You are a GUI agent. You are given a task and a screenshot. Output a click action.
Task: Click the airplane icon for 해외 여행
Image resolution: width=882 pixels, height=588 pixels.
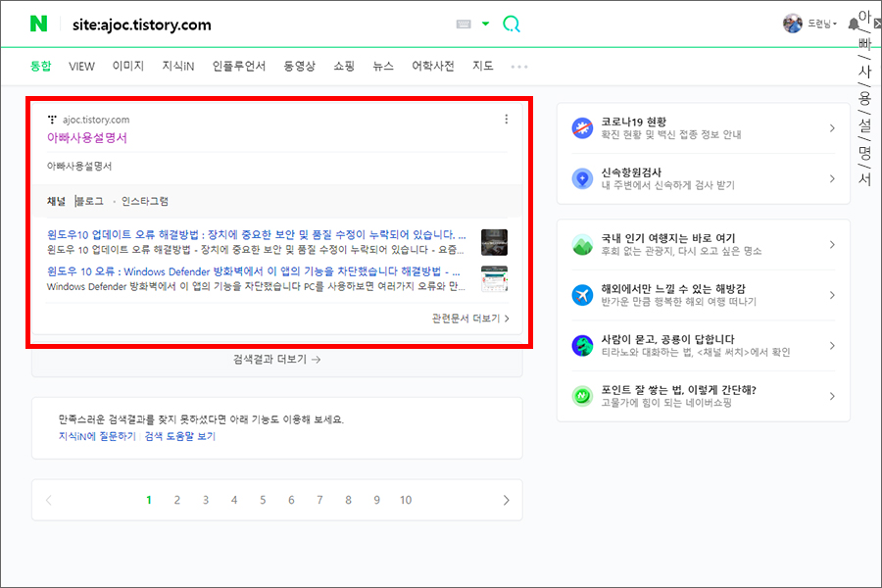pyautogui.click(x=582, y=295)
